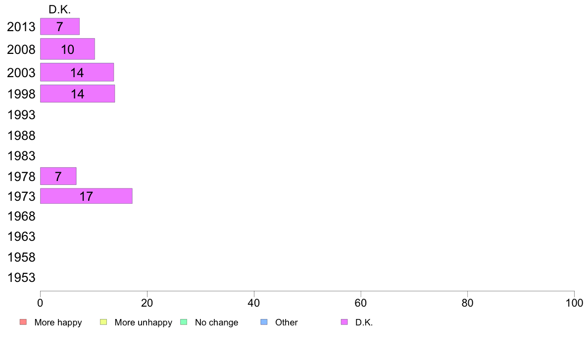The image size is (588, 364).
Task: Select the 2003 bar showing 14
Action: click(77, 72)
